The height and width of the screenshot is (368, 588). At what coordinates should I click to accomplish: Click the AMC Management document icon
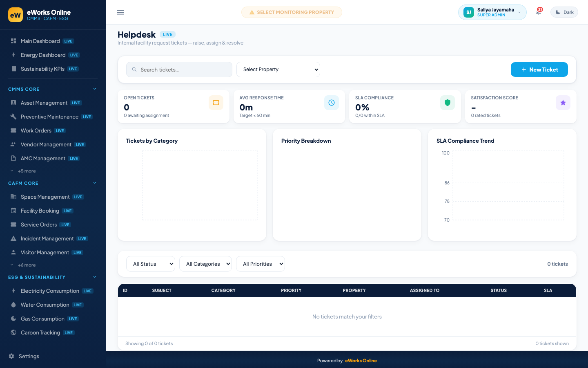13,158
